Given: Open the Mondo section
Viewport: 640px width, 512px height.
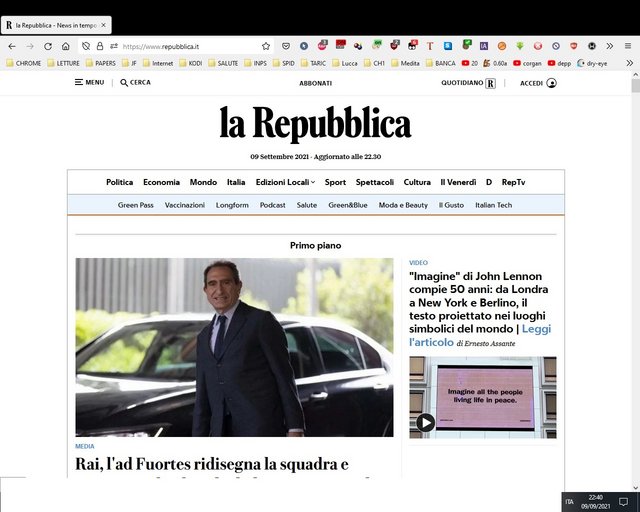Looking at the screenshot, I should (x=203, y=182).
